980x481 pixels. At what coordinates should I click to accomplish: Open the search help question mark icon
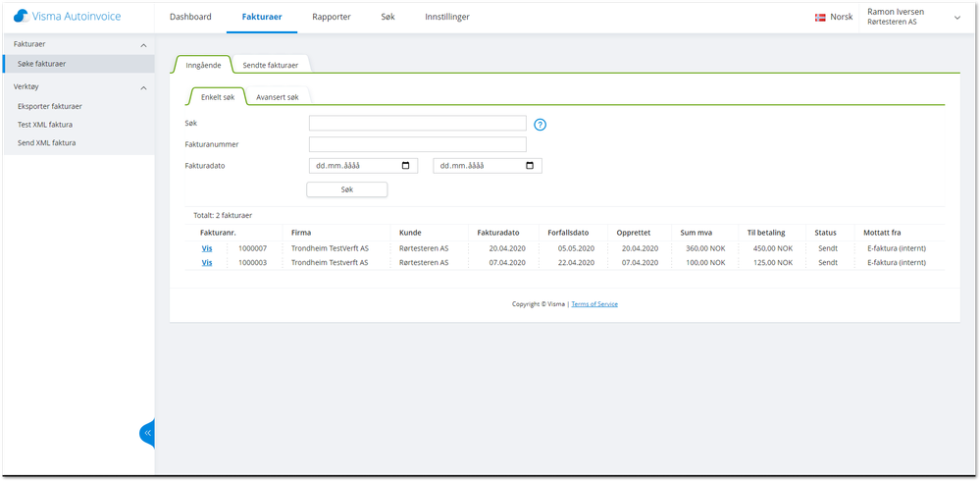(541, 125)
